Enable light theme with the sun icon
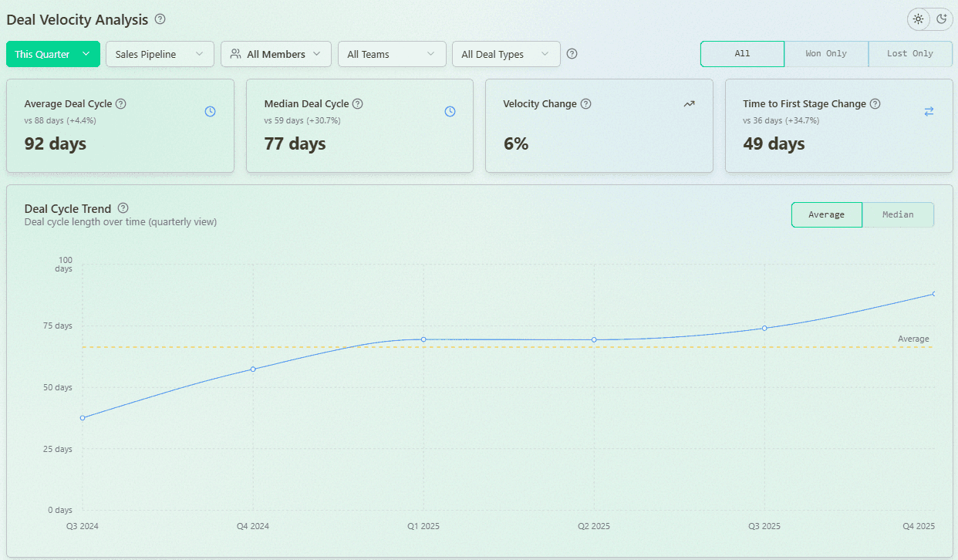The height and width of the screenshot is (560, 958). (x=917, y=19)
